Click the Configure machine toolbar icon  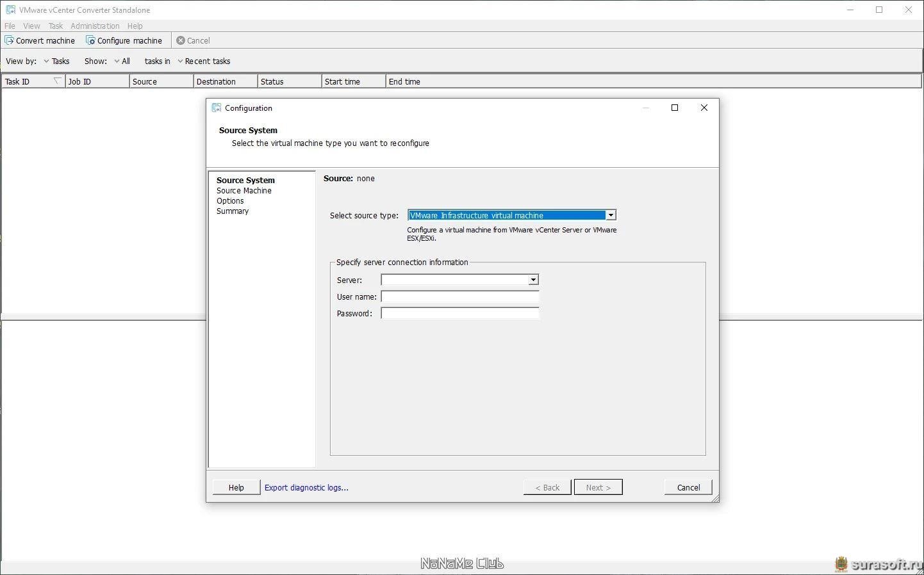coord(90,40)
